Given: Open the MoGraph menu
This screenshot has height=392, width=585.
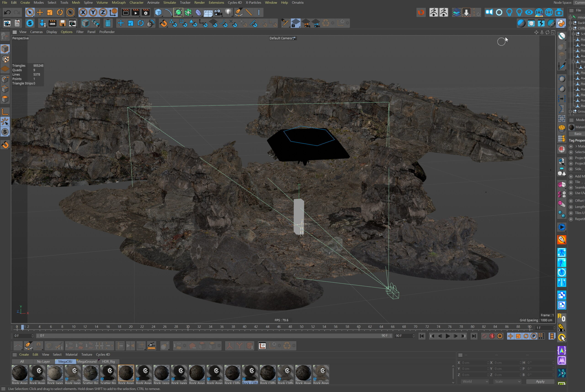Looking at the screenshot, I should pyautogui.click(x=119, y=3).
